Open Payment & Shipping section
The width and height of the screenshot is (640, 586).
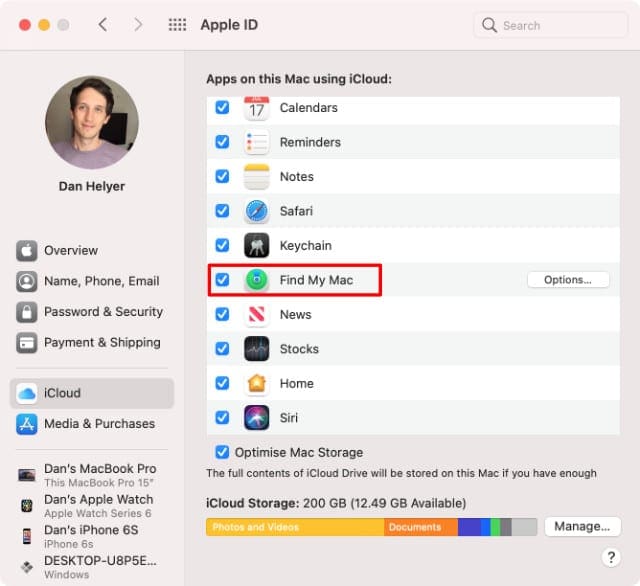[x=92, y=343]
